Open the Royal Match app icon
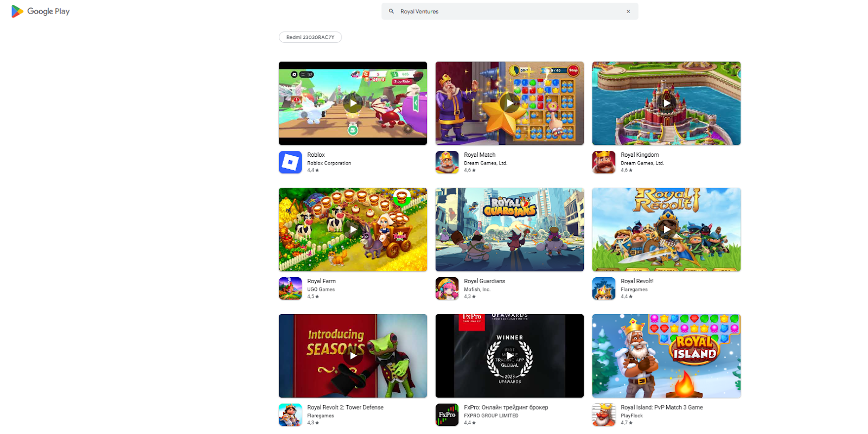Screen dimensions: 868x434 (x=447, y=162)
